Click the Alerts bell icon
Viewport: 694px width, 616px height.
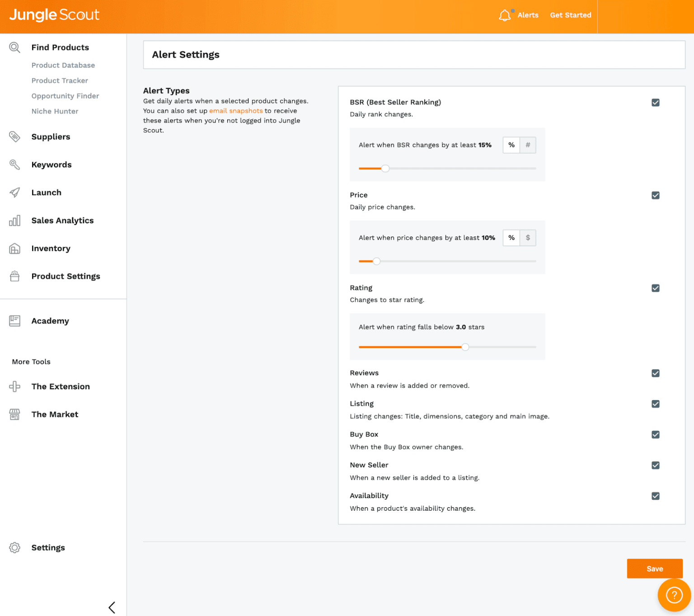coord(505,15)
